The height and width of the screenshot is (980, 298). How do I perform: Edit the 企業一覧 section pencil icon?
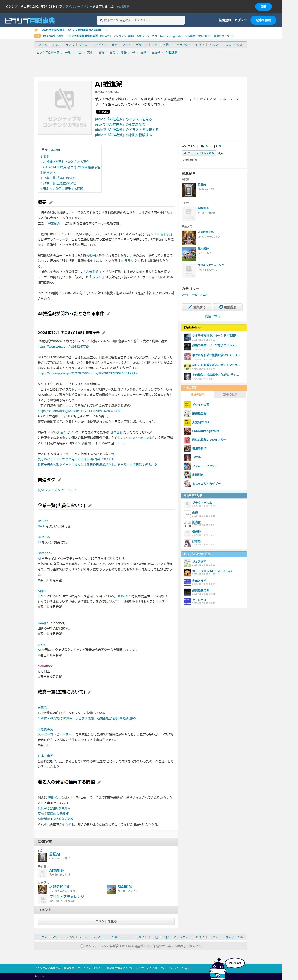90,506
